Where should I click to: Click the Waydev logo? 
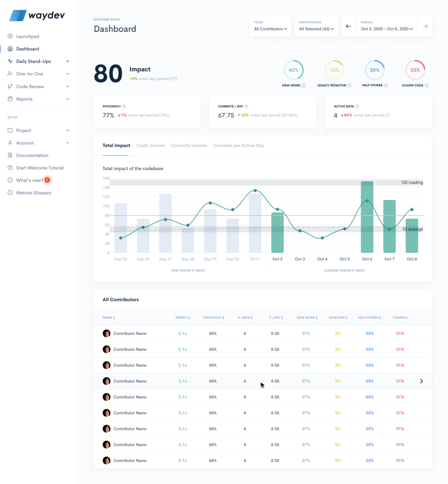pos(36,15)
